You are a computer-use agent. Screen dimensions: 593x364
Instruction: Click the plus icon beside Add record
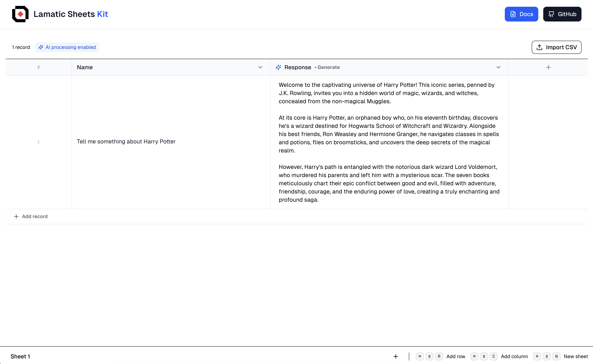pyautogui.click(x=16, y=216)
